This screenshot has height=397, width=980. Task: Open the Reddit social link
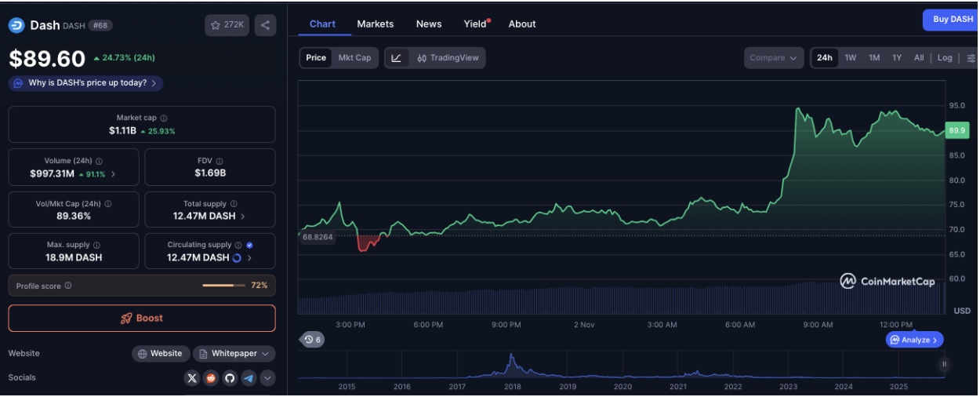[x=211, y=378]
